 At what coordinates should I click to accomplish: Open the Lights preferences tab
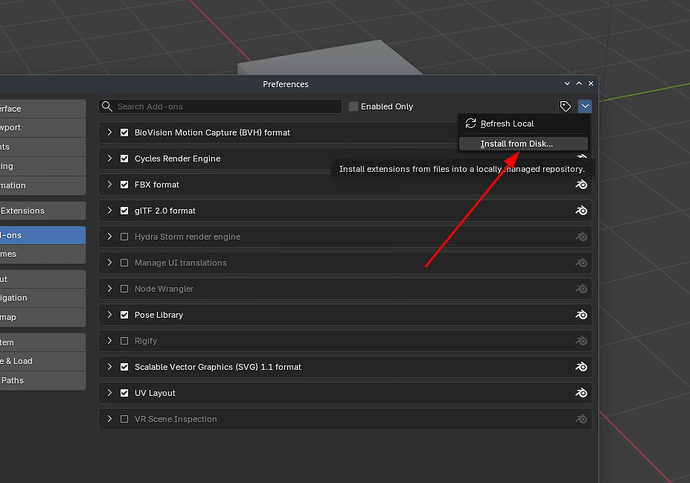coord(43,147)
